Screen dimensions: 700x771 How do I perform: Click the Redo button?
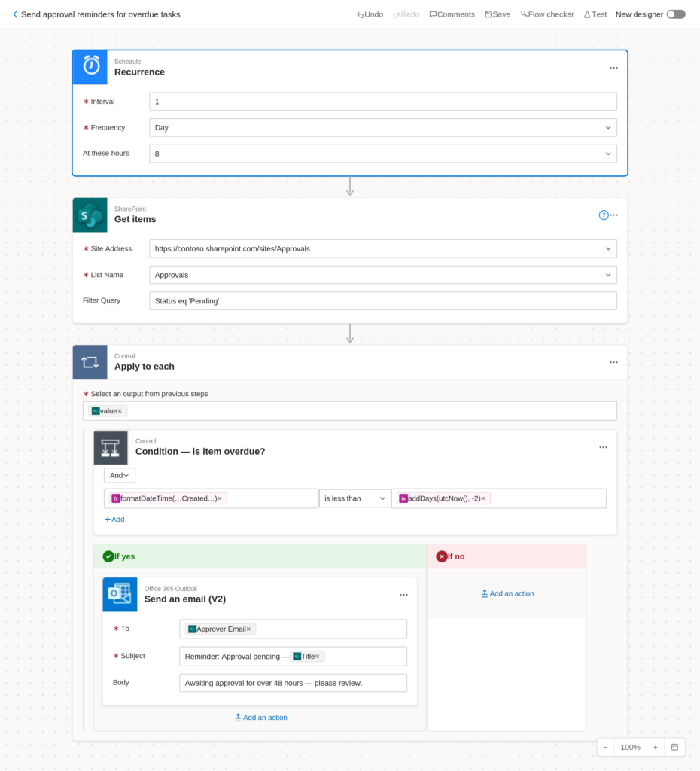click(x=406, y=14)
